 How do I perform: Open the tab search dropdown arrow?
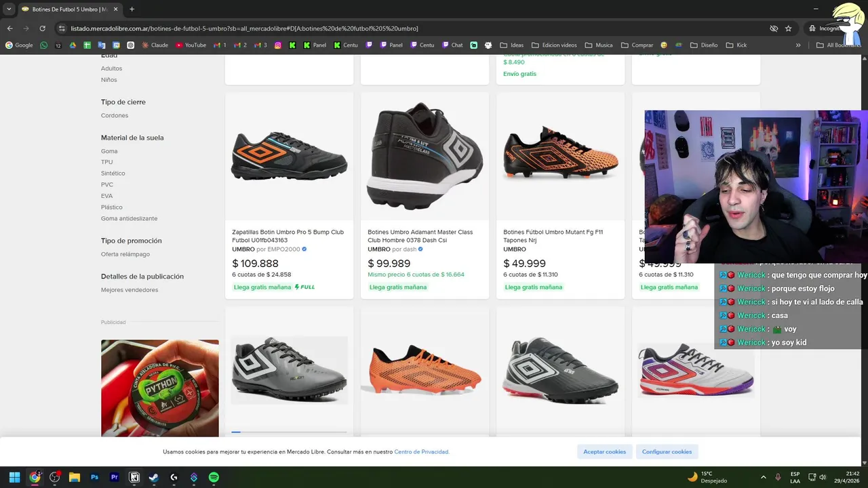[9, 9]
